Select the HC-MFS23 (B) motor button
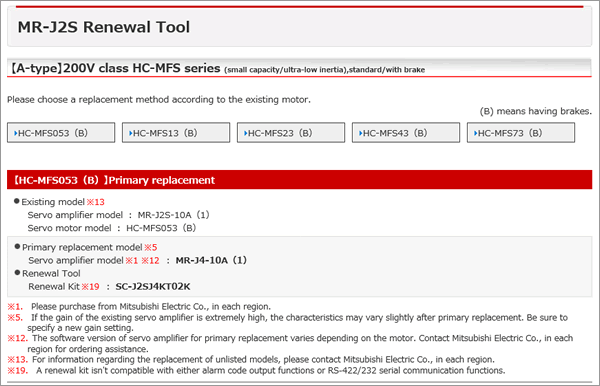 click(291, 133)
